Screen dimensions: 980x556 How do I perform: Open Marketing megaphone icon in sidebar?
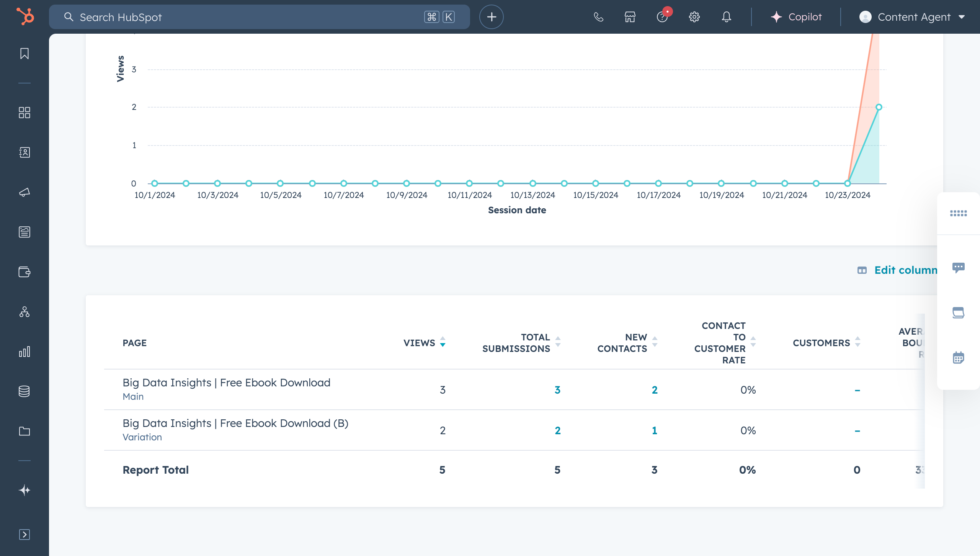coord(24,192)
